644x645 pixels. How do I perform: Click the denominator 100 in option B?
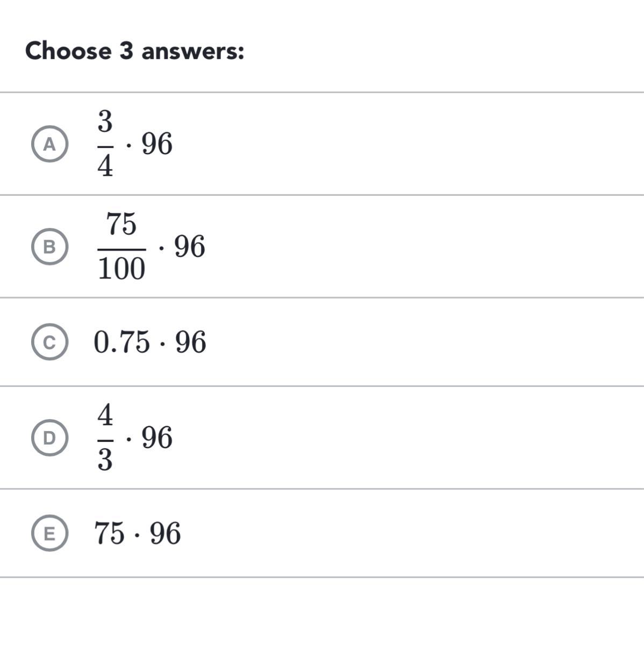(121, 269)
